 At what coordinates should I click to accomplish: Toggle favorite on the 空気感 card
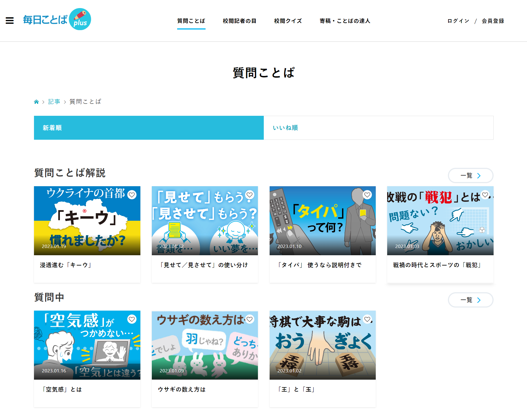(x=132, y=320)
